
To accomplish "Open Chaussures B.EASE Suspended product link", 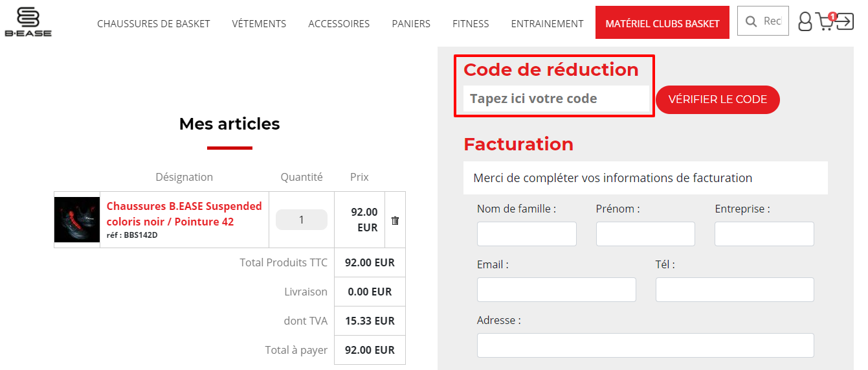I will point(184,214).
